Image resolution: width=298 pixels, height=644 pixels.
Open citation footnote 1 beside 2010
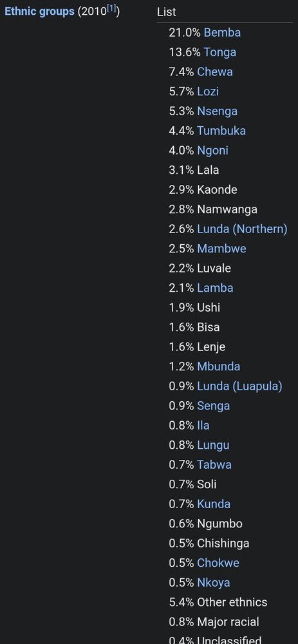click(x=111, y=9)
